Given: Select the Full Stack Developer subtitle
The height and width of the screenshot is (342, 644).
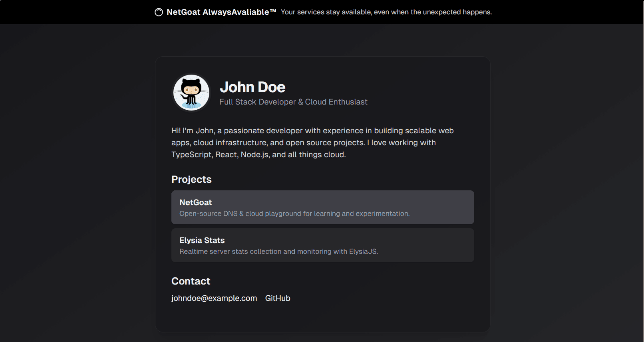Looking at the screenshot, I should coord(293,102).
